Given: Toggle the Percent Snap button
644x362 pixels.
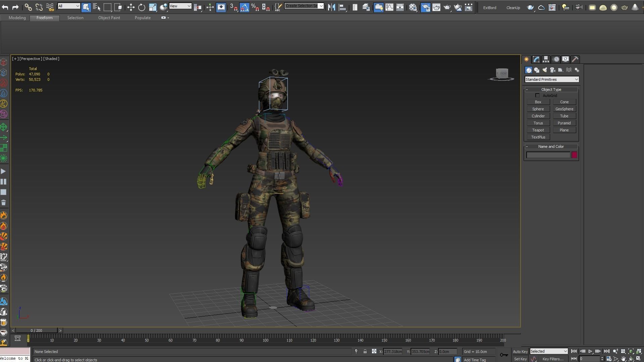Looking at the screenshot, I should pos(255,7).
